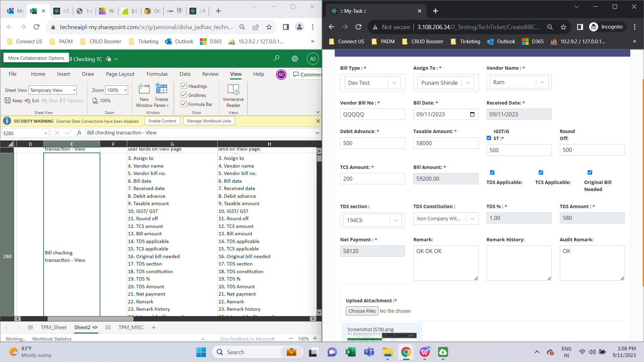Screen dimensions: 644x362
Task: Click the Windows Start button
Action: point(201,352)
